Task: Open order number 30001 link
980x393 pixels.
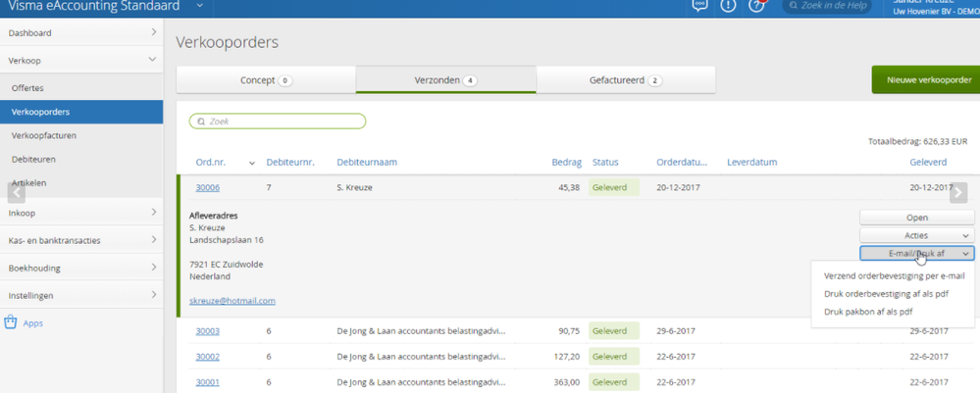Action: 208,382
